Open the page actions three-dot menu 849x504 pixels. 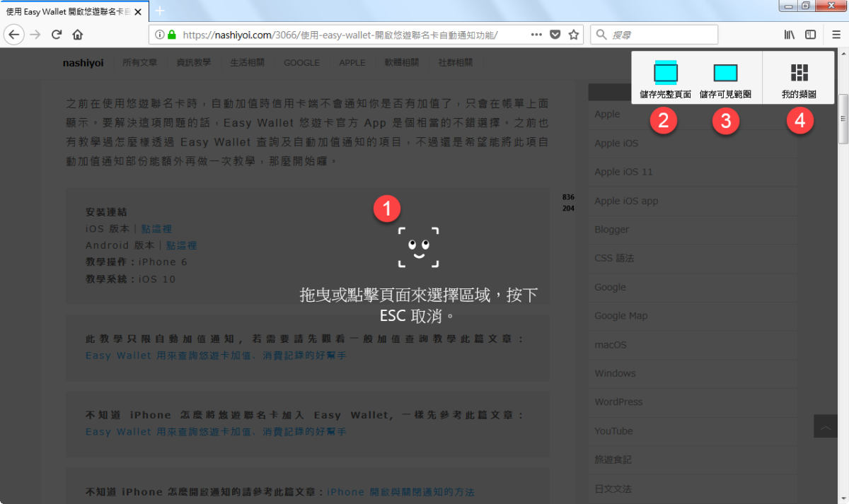536,34
